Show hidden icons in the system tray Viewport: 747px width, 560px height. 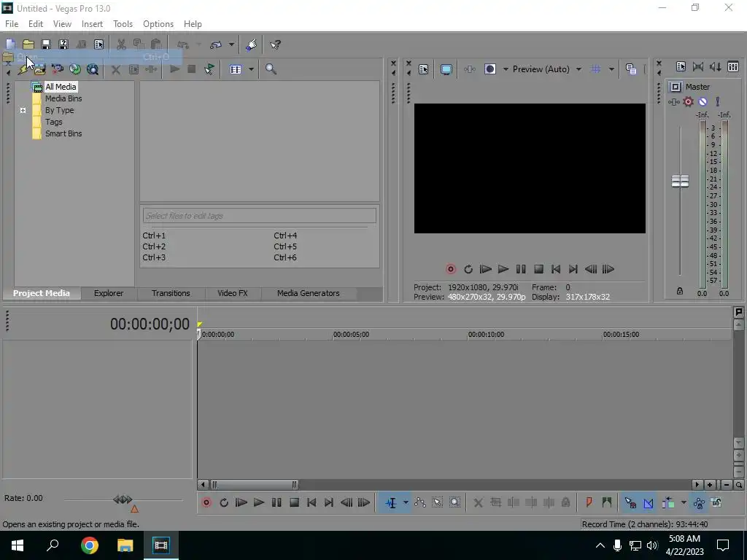click(600, 545)
